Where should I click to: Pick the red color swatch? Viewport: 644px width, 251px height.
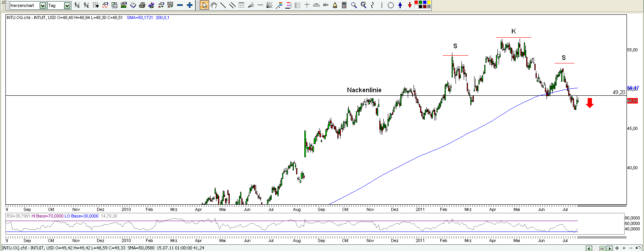click(416, 2)
